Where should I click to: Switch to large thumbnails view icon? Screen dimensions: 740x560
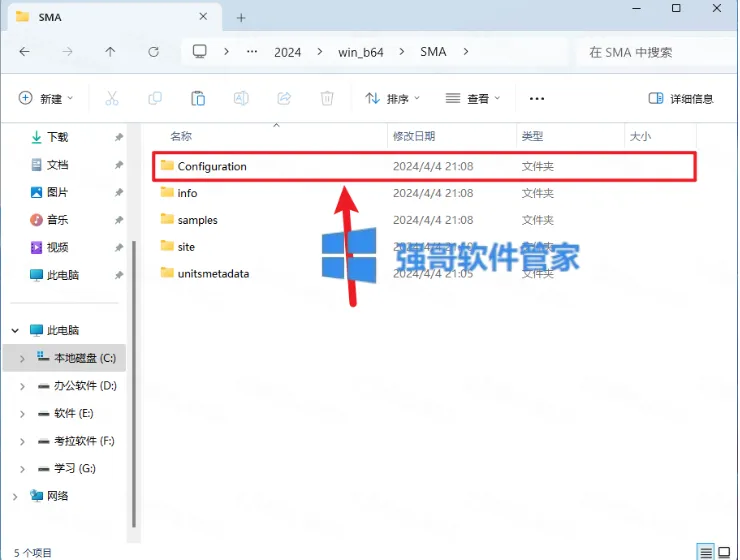[724, 552]
